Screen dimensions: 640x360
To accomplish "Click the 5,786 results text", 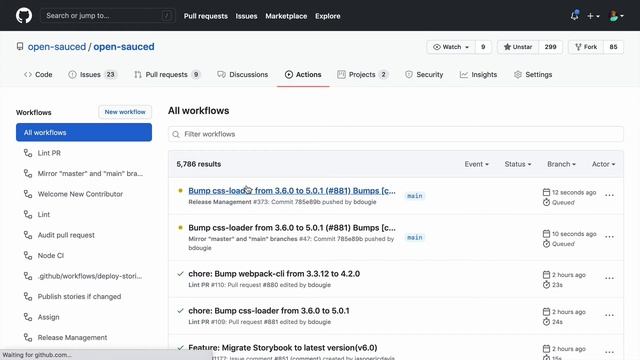I will [199, 164].
